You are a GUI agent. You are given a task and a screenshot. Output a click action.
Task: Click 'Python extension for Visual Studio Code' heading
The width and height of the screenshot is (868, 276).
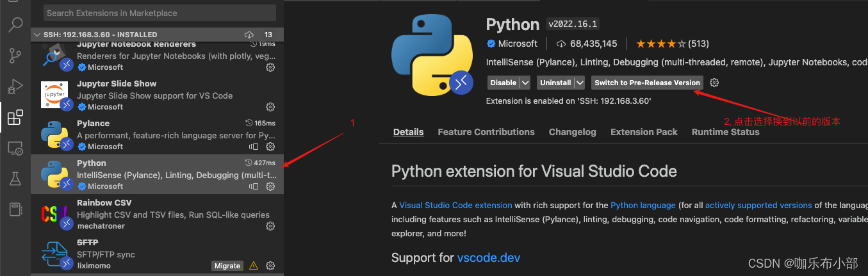coord(534,172)
